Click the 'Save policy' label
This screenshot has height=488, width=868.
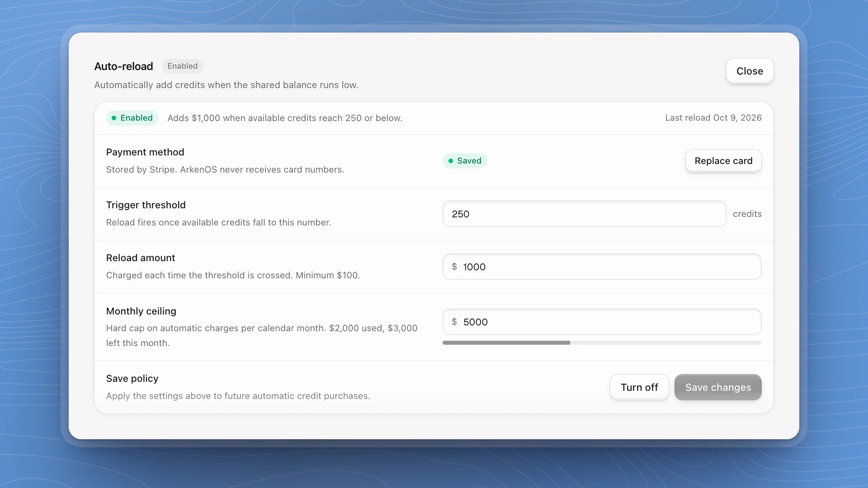click(132, 379)
